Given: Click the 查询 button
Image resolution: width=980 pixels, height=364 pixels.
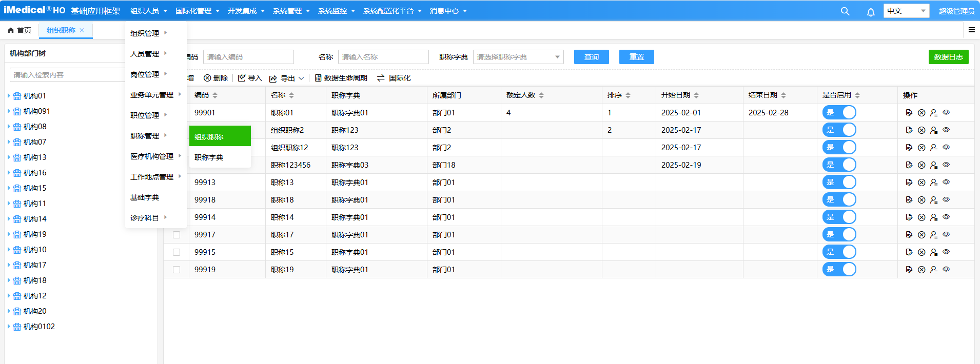Looking at the screenshot, I should pyautogui.click(x=591, y=57).
